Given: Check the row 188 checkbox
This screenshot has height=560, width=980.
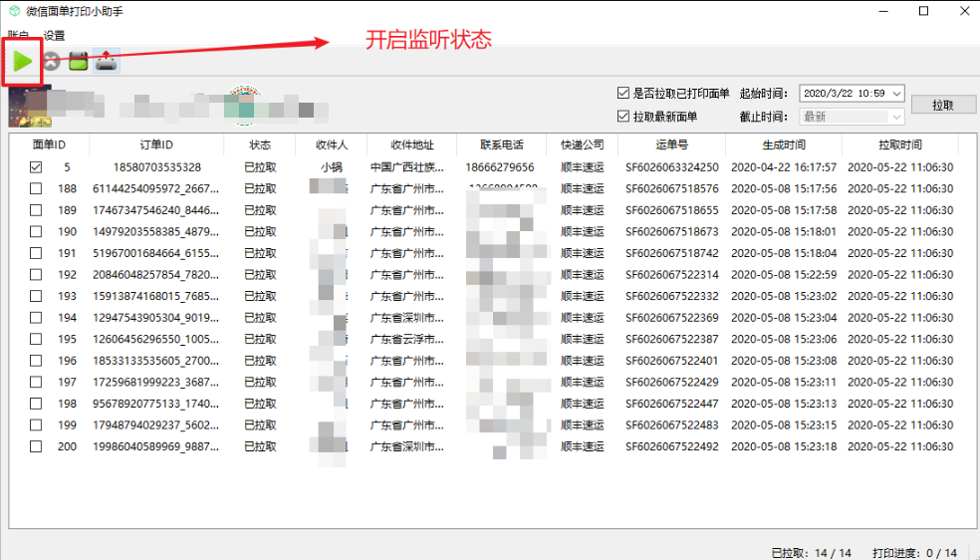Looking at the screenshot, I should pyautogui.click(x=36, y=188).
